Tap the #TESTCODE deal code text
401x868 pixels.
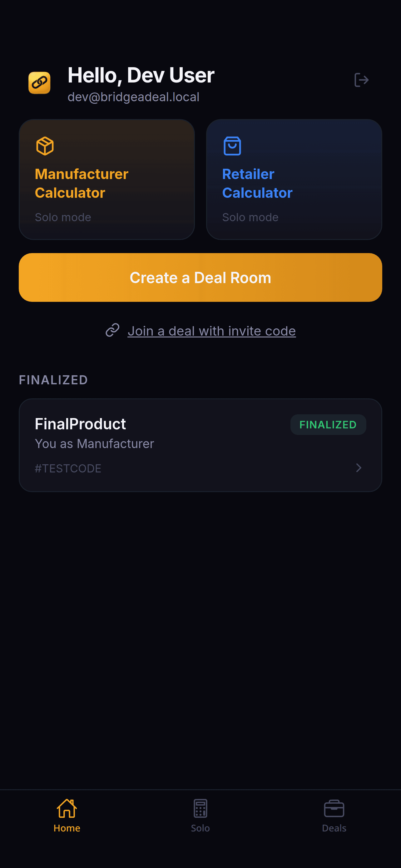[68, 468]
